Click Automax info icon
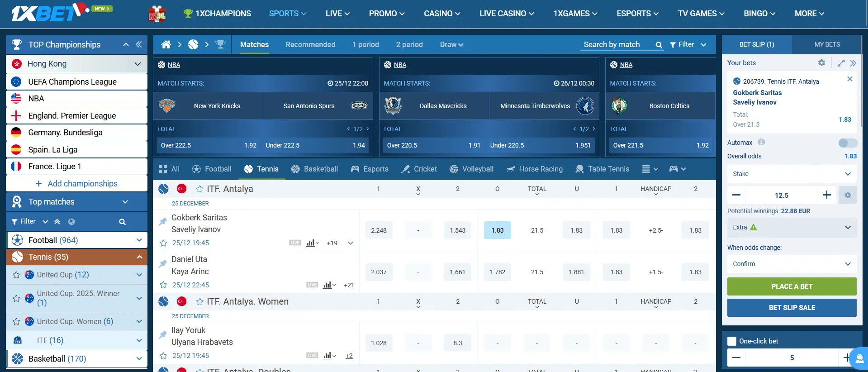This screenshot has height=372, width=868. coord(761,142)
